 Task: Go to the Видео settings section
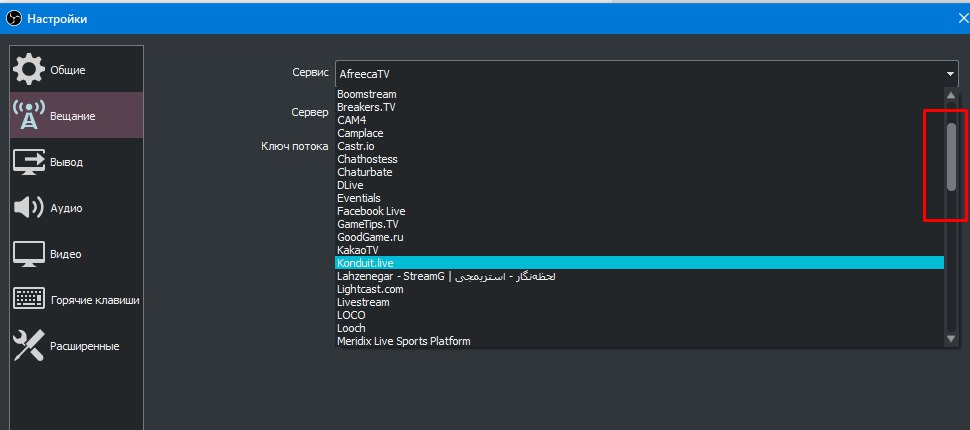point(77,254)
